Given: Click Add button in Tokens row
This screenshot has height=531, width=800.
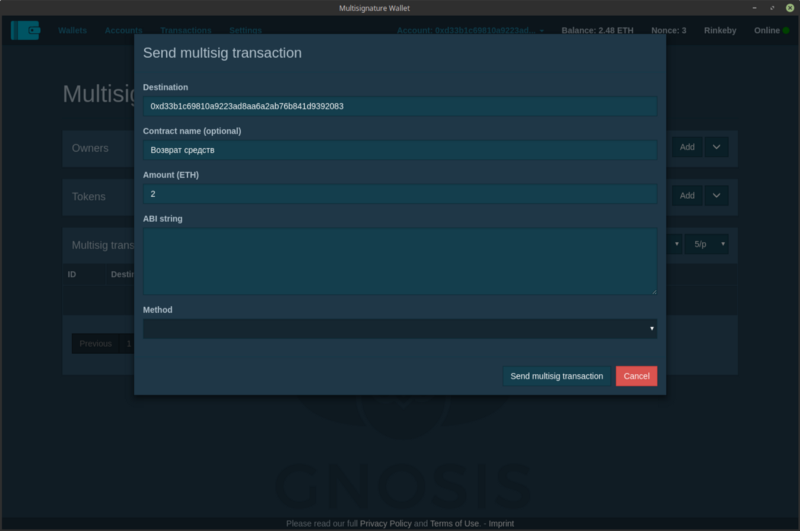Looking at the screenshot, I should [x=687, y=195].
